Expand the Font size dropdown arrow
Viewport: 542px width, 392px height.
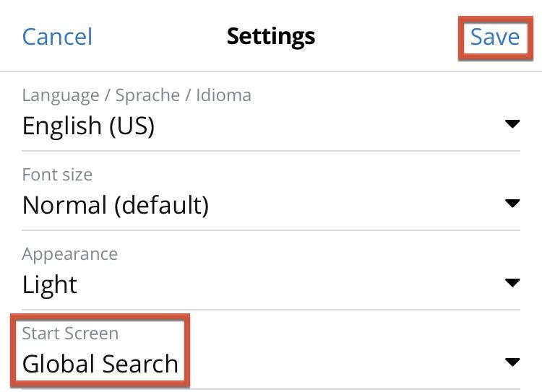click(512, 204)
